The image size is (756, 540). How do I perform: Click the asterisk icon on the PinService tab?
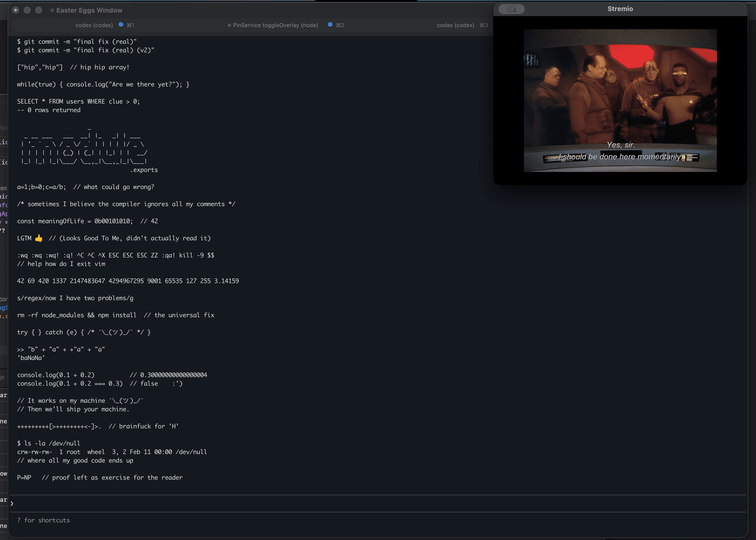tap(229, 25)
